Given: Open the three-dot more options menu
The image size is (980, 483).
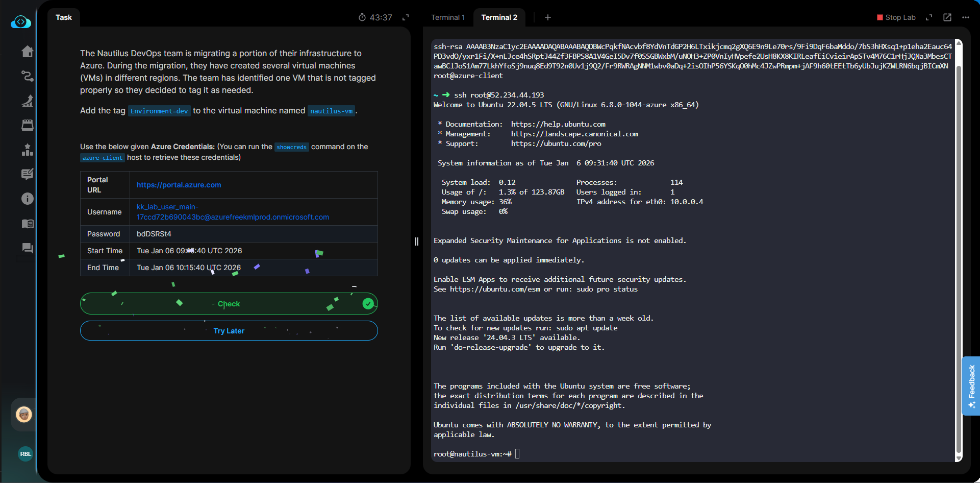Looking at the screenshot, I should (966, 17).
